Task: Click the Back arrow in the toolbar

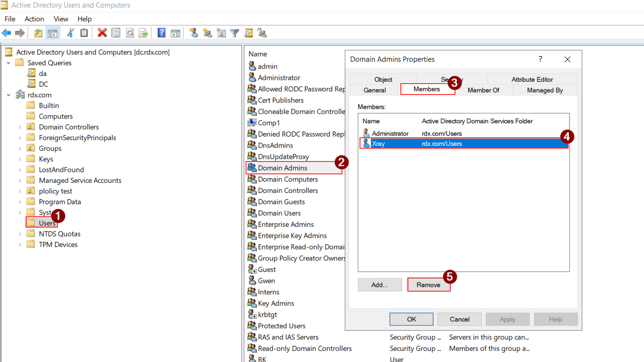Action: [6, 33]
